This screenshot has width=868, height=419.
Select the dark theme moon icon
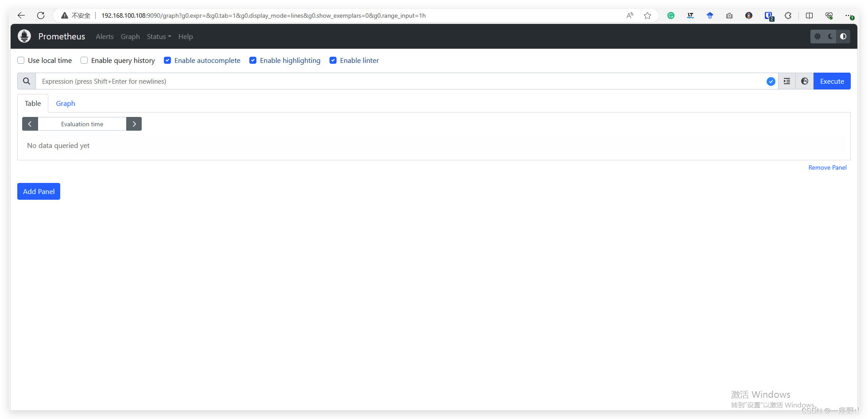pos(829,36)
